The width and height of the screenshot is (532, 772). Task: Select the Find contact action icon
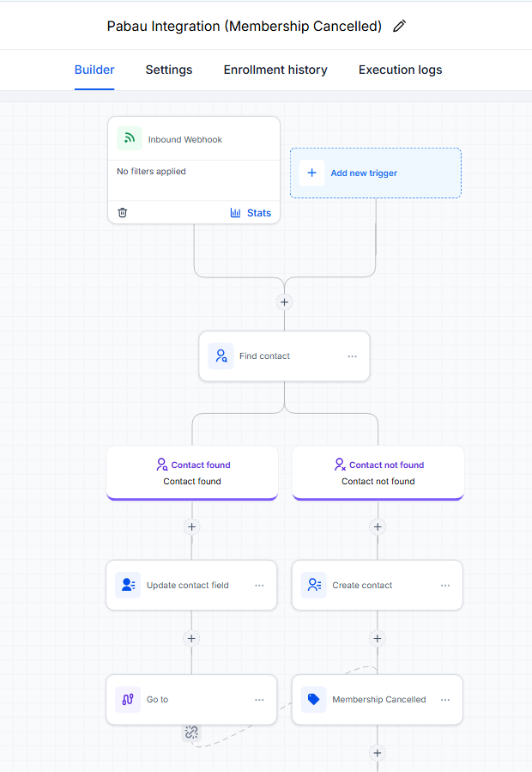pos(221,356)
